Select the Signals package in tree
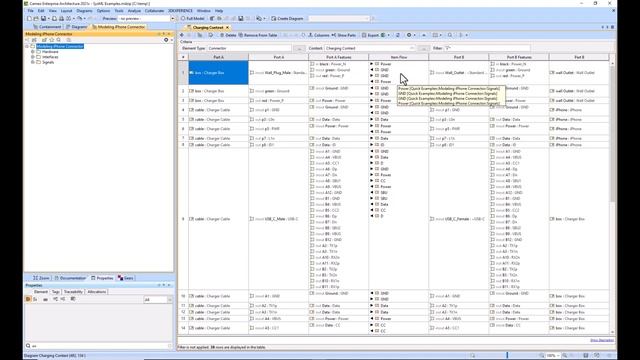This screenshot has height=360, width=640. coord(48,62)
